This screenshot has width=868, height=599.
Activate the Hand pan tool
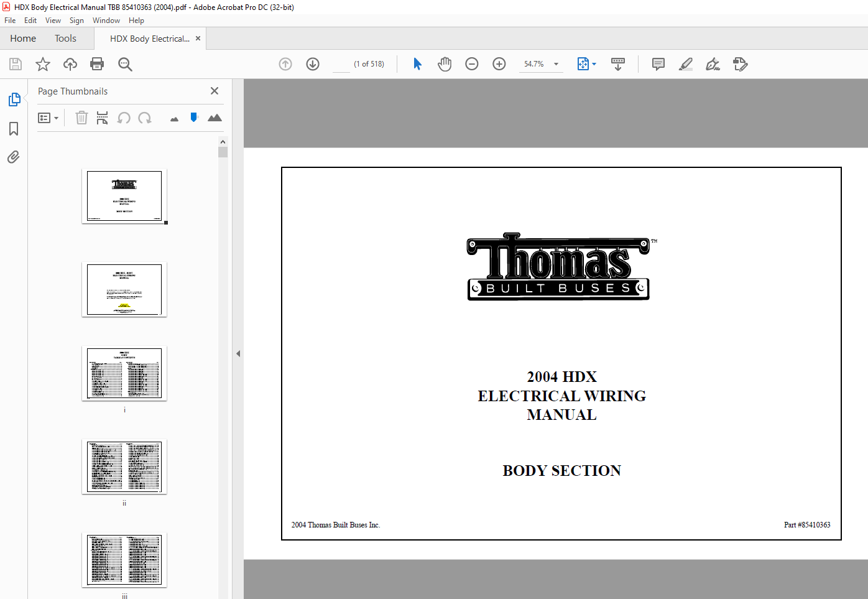coord(445,64)
